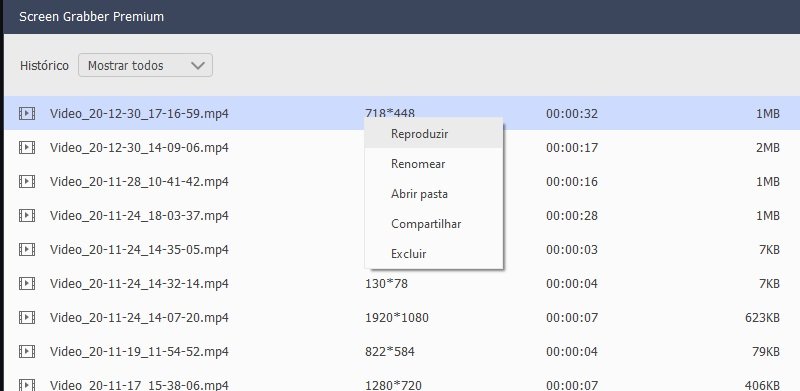Click video icon for Video_20-12-30_17-16-59.mp4
The width and height of the screenshot is (800, 391).
click(x=27, y=113)
